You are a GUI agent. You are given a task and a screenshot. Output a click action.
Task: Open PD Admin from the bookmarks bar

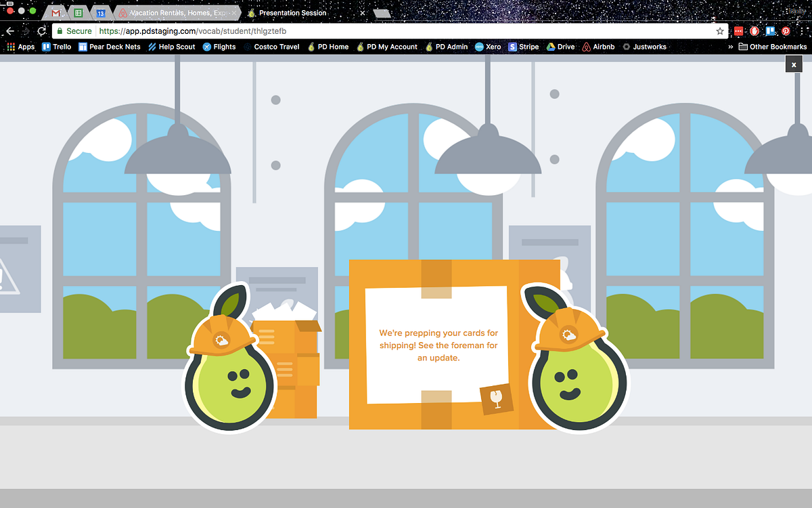click(447, 47)
